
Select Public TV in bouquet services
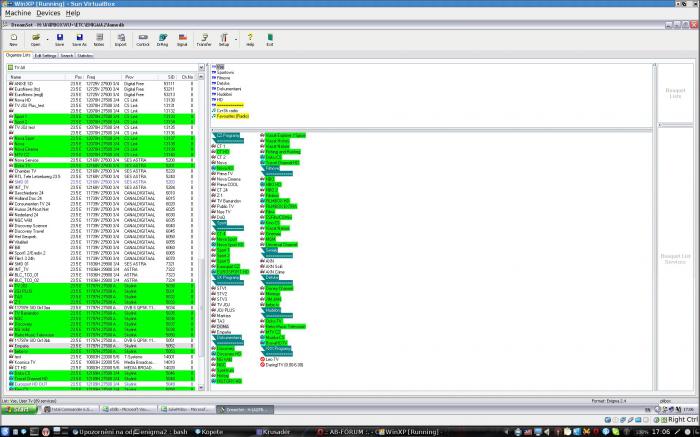click(x=225, y=206)
